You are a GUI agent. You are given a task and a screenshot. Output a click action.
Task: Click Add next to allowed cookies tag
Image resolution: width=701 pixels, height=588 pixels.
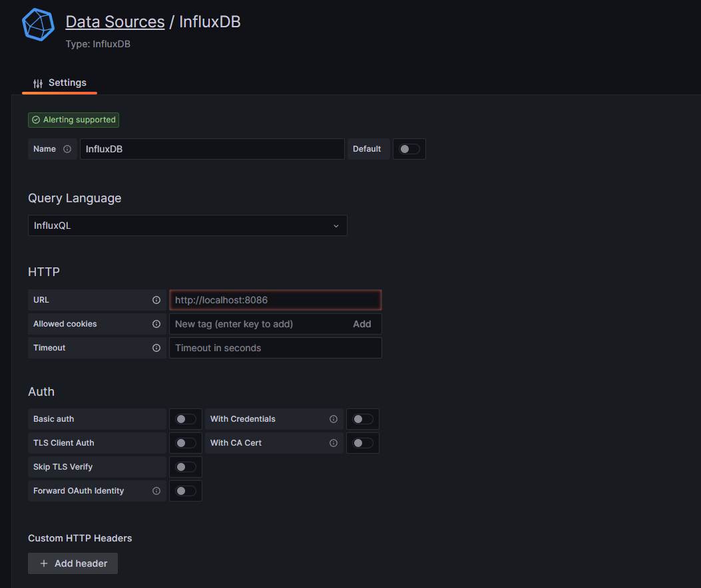tap(361, 324)
